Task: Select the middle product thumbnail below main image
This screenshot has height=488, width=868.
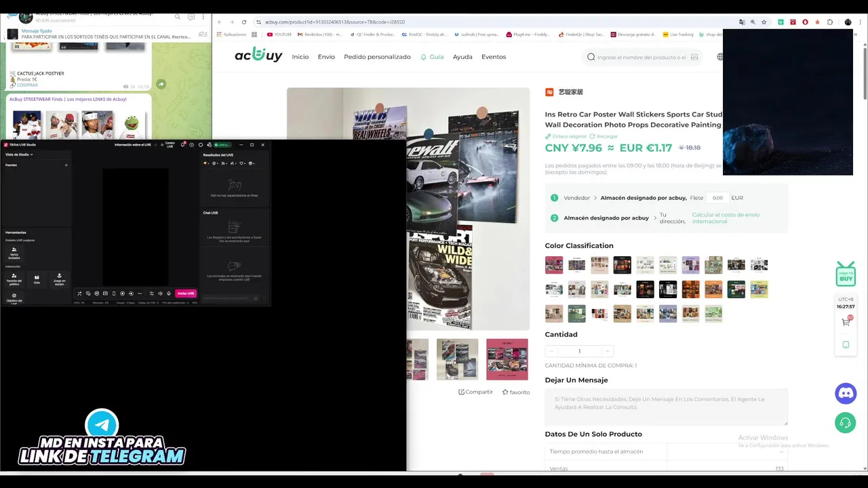Action: 457,359
